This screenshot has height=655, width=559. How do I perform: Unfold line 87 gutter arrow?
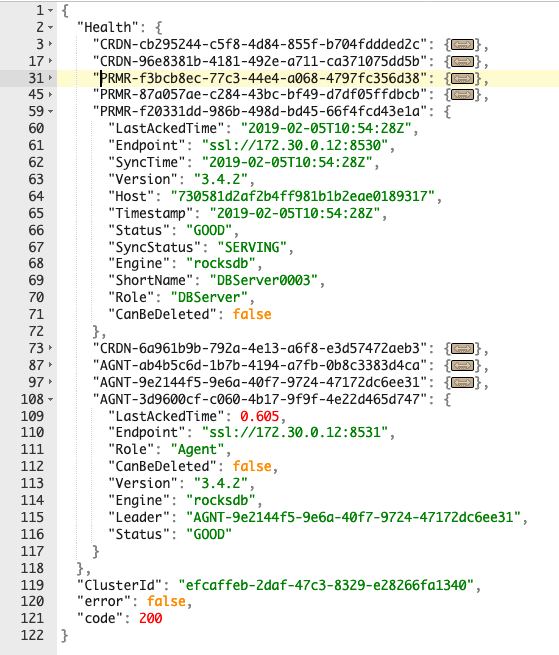[x=51, y=365]
